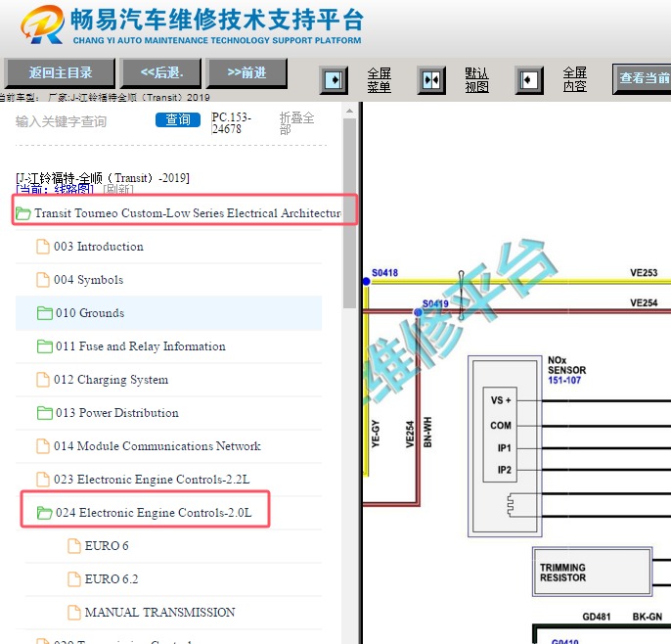Click the S0418 splice label
The image size is (671, 644).
[384, 273]
